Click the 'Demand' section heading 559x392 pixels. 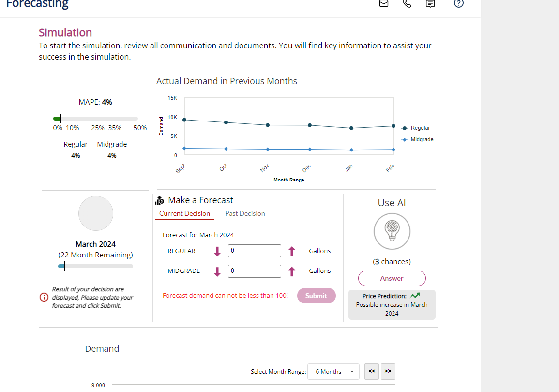point(102,348)
